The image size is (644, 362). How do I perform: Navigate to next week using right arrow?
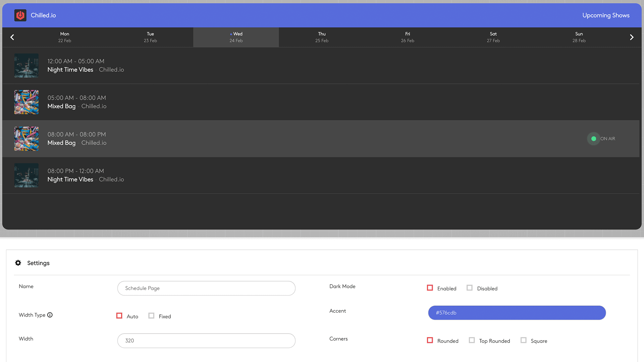coord(632,37)
